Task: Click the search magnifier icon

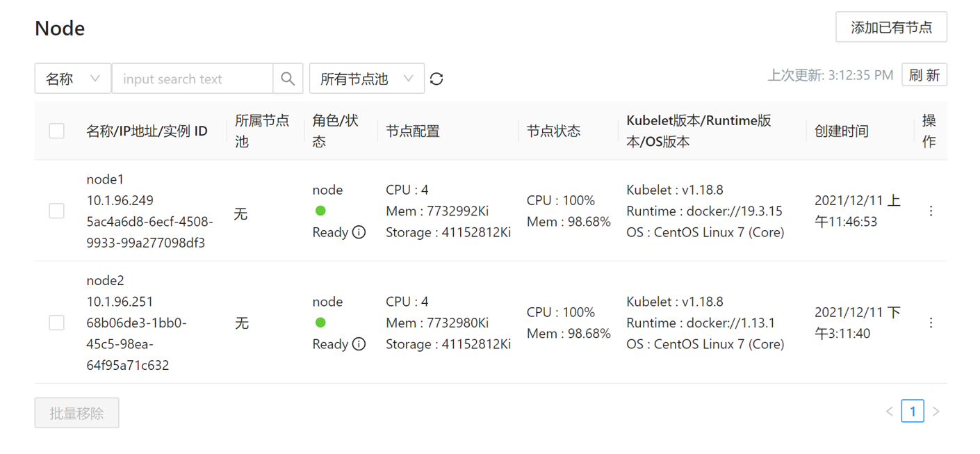Action: pos(288,79)
